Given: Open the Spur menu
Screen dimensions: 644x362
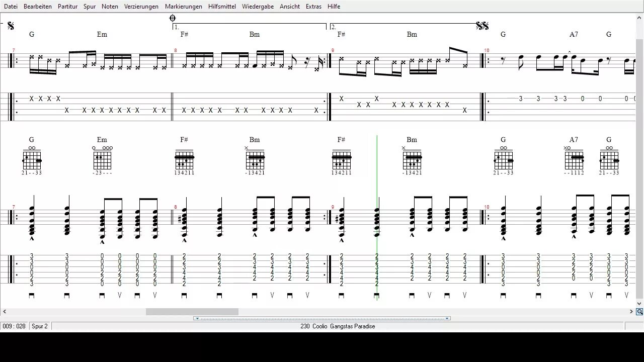Looking at the screenshot, I should coord(90,7).
